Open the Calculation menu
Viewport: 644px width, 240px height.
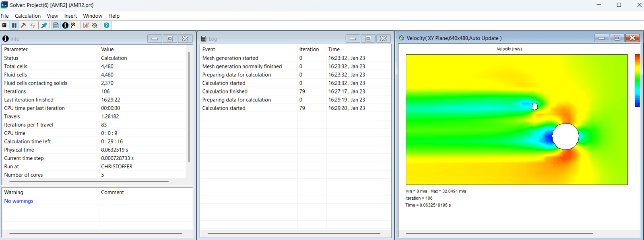(x=28, y=16)
